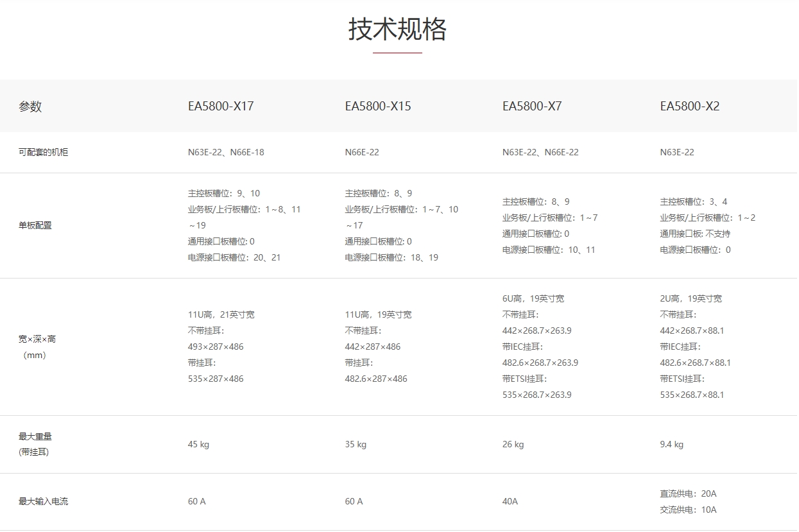Click the 40A current value
Image resolution: width=799 pixels, height=532 pixels.
tap(510, 502)
